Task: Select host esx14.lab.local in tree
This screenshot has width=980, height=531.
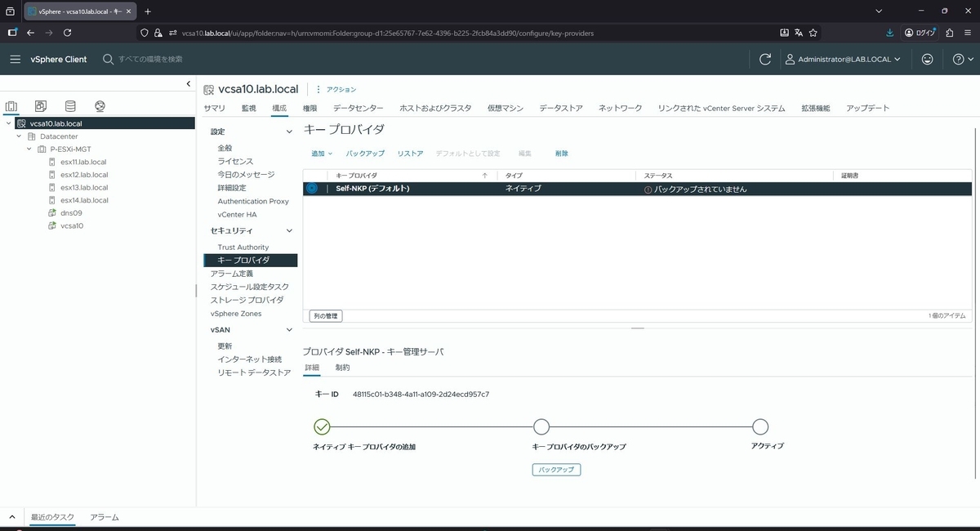Action: (x=83, y=200)
